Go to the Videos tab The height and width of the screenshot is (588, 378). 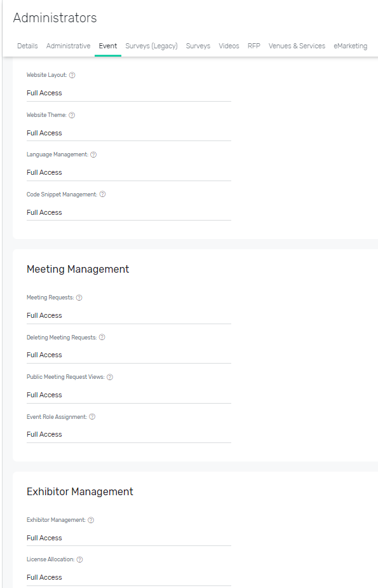(x=229, y=46)
